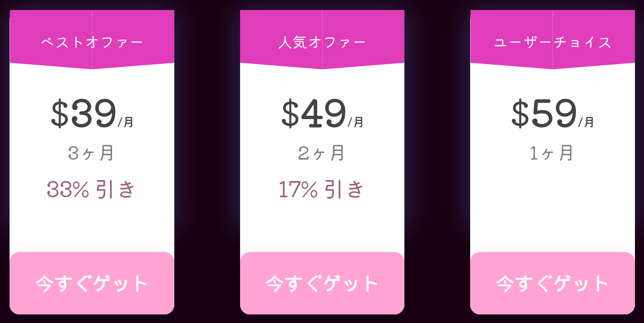The width and height of the screenshot is (644, 323).
Task: Click the 2ヶ月 duration label
Action: 322,153
